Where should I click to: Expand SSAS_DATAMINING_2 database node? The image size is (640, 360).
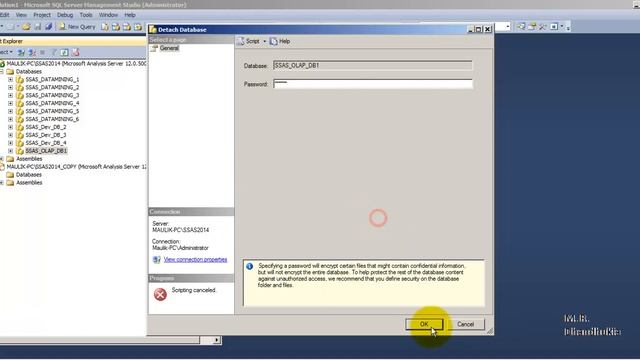(x=11, y=87)
